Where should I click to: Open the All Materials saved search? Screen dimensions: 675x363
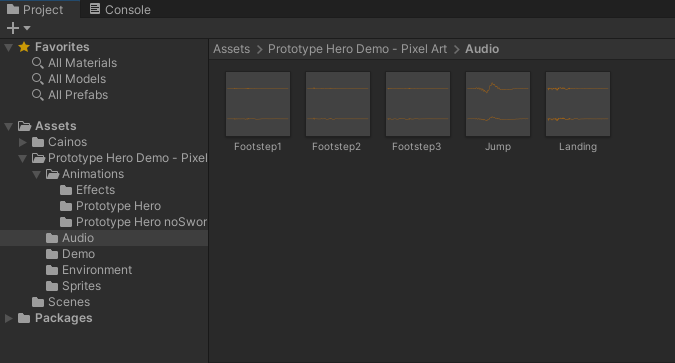click(74, 63)
